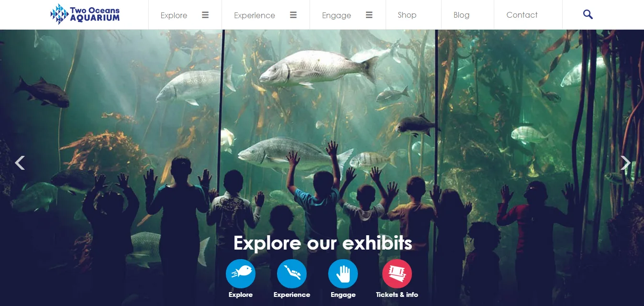The width and height of the screenshot is (644, 306).
Task: Go to previous slide with left arrow
Action: coord(20,163)
